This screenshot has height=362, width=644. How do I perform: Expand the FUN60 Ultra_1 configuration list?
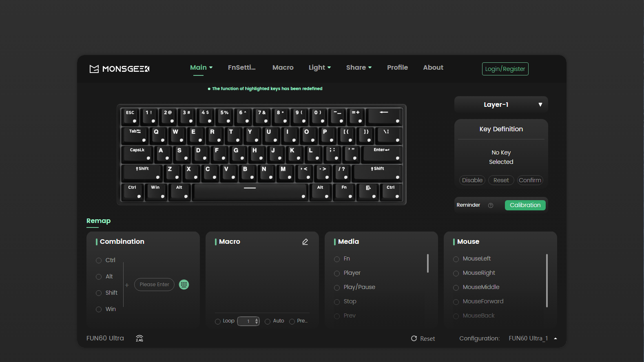555,338
